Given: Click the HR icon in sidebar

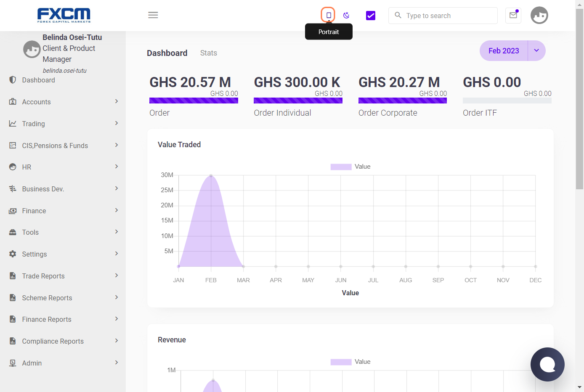Looking at the screenshot, I should click(13, 167).
